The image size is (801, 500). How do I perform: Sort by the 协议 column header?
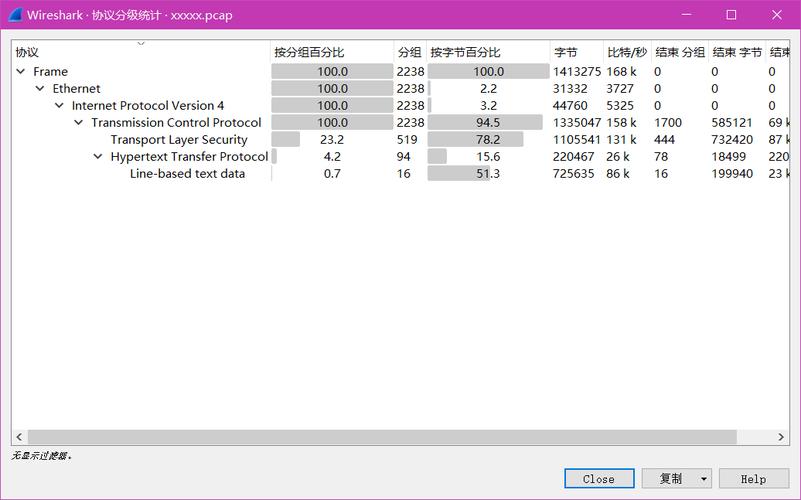[27, 52]
